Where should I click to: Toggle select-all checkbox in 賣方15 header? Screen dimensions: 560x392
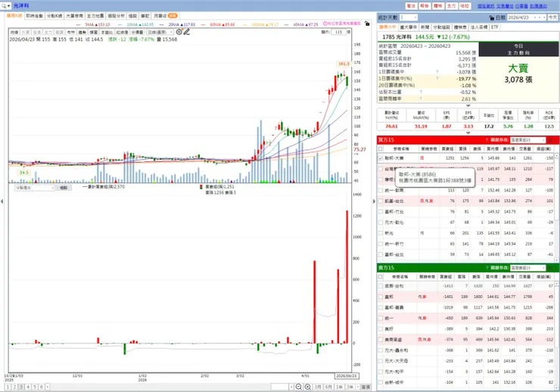tap(381, 277)
